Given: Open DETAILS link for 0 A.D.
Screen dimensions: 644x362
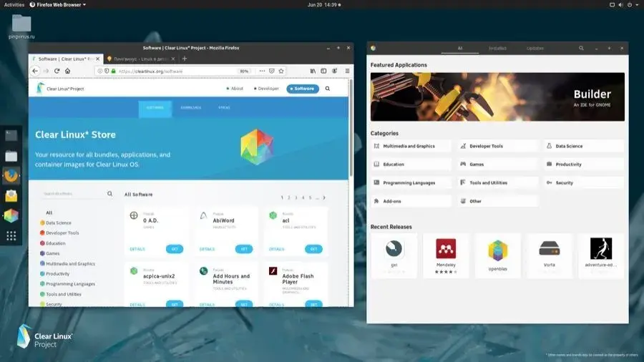Looking at the screenshot, I should click(x=137, y=249).
